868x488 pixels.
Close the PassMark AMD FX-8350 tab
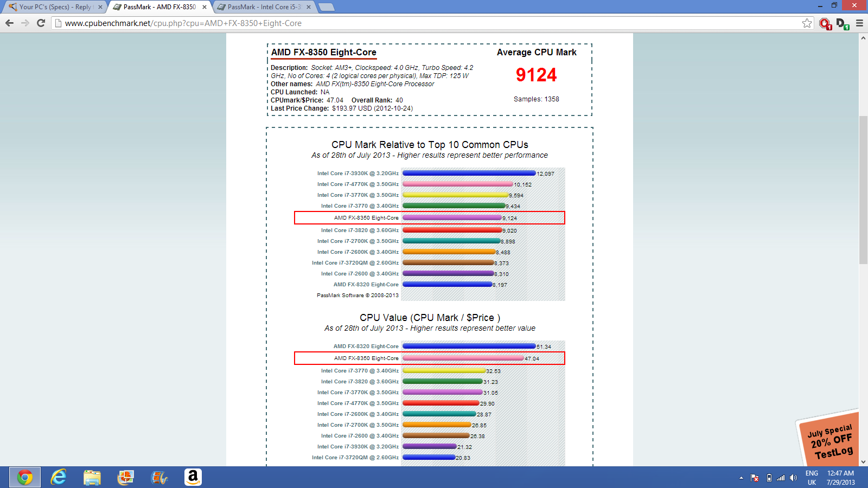pyautogui.click(x=205, y=7)
